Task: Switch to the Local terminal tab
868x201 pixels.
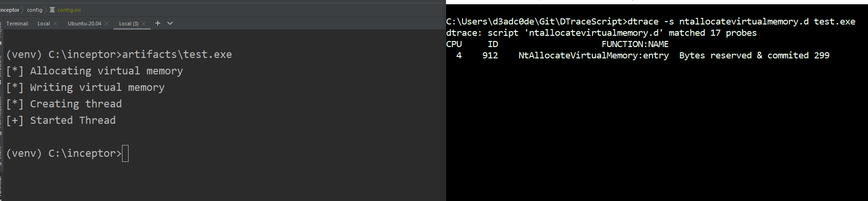Action: (44, 24)
